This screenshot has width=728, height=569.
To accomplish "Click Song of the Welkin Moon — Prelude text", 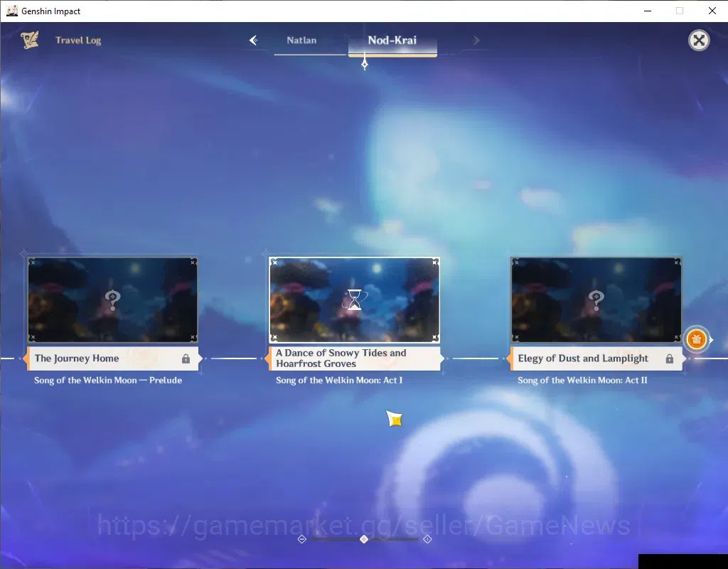I will click(108, 380).
